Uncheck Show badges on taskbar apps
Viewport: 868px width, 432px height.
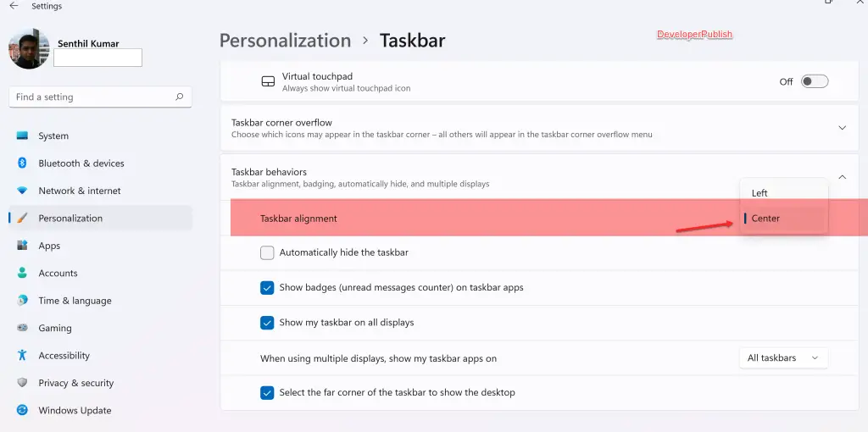(x=267, y=288)
